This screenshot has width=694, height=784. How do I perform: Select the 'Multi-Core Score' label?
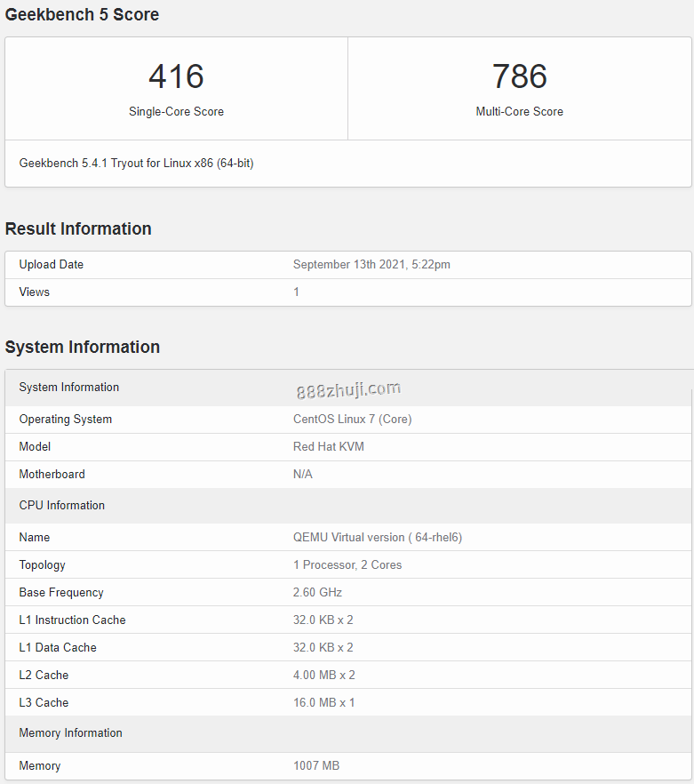pos(520,111)
